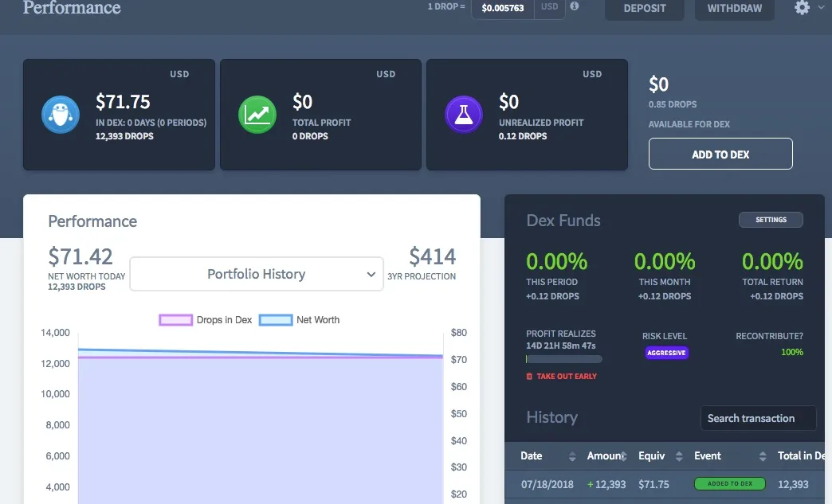Image resolution: width=832 pixels, height=504 pixels.
Task: Click the ADD TO DEX button
Action: pyautogui.click(x=720, y=154)
